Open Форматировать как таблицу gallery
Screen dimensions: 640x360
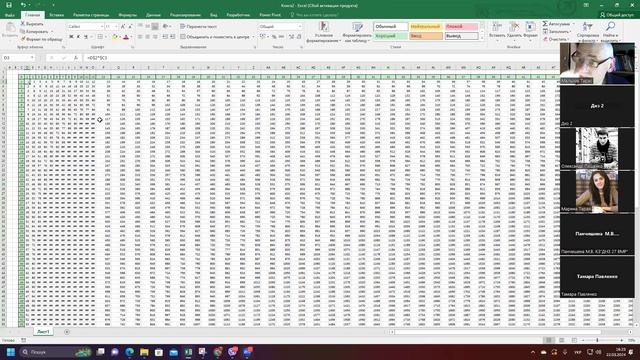coord(357,32)
